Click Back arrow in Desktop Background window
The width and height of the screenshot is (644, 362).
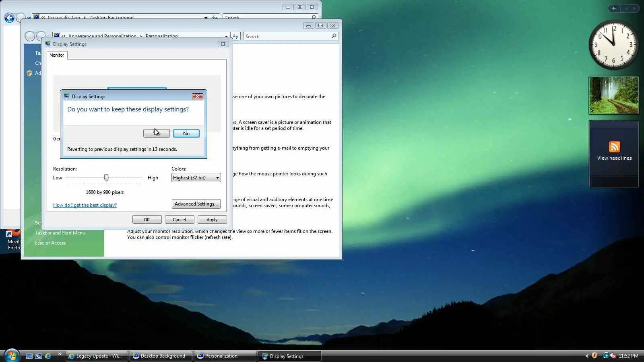pos(9,18)
